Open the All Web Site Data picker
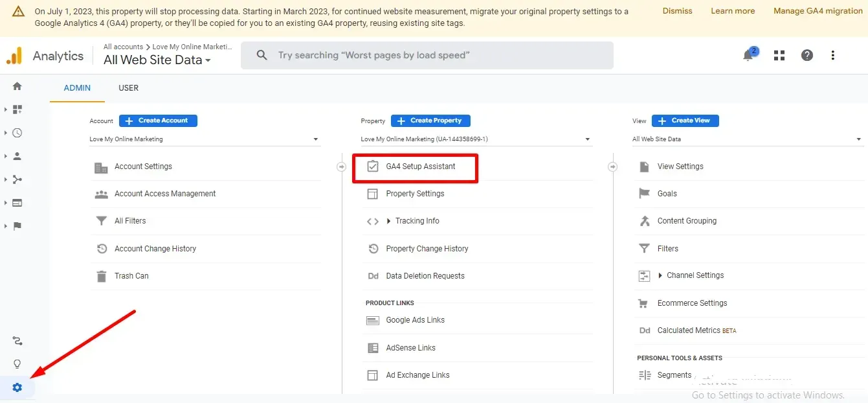Screen dimensions: 868x403 [157, 60]
